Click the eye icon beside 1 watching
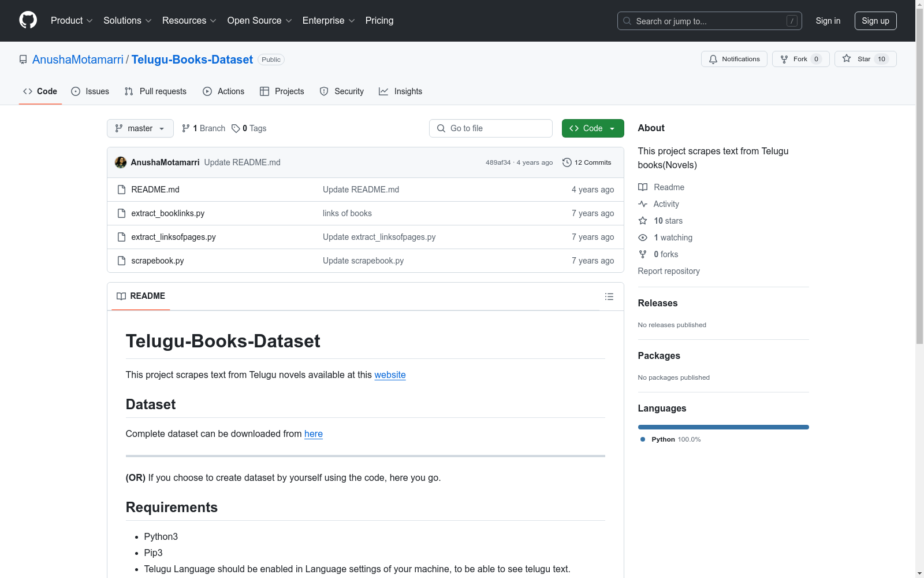 (643, 238)
